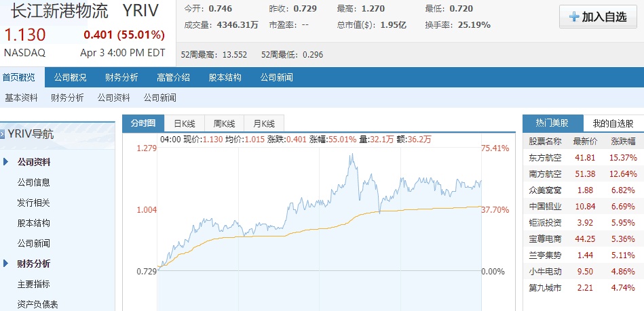The height and width of the screenshot is (311, 644).
Task: Open the 首页概览 tab
Action: coord(19,77)
